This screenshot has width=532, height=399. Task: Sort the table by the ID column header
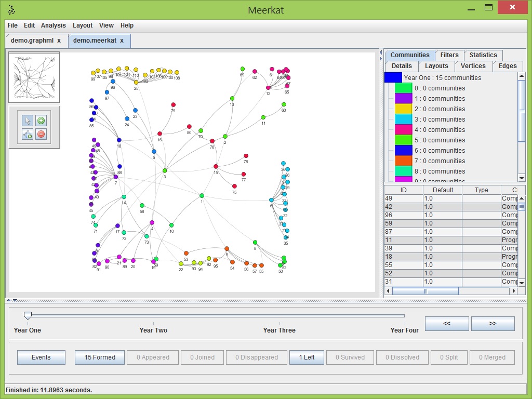pos(403,190)
